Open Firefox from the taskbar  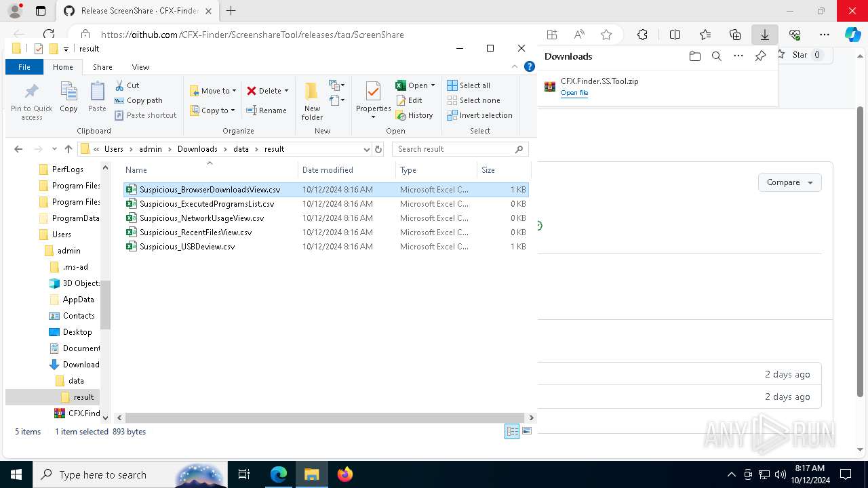[x=345, y=474]
